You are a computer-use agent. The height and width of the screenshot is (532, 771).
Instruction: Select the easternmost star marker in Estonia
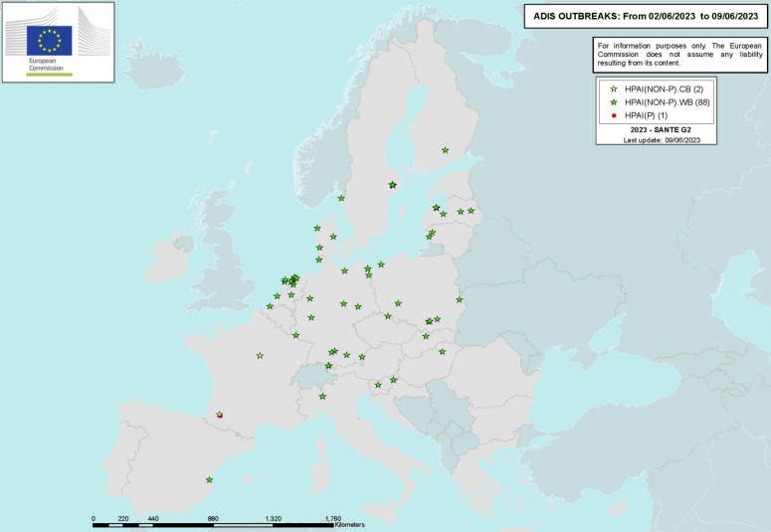coord(472,211)
